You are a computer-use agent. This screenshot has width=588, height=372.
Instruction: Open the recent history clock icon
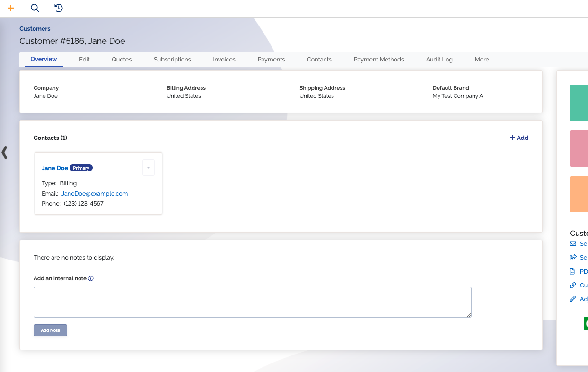coord(59,8)
